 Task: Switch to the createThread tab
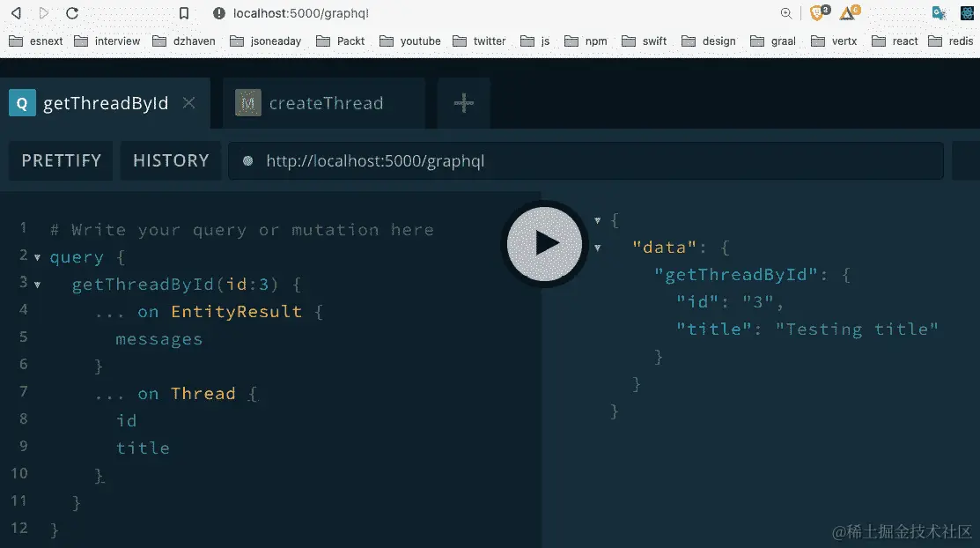(326, 103)
